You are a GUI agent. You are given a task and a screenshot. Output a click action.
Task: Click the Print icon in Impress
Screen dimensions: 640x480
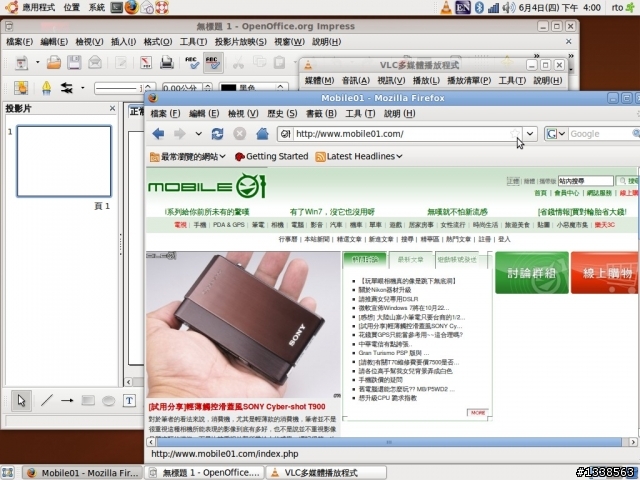pyautogui.click(x=167, y=63)
